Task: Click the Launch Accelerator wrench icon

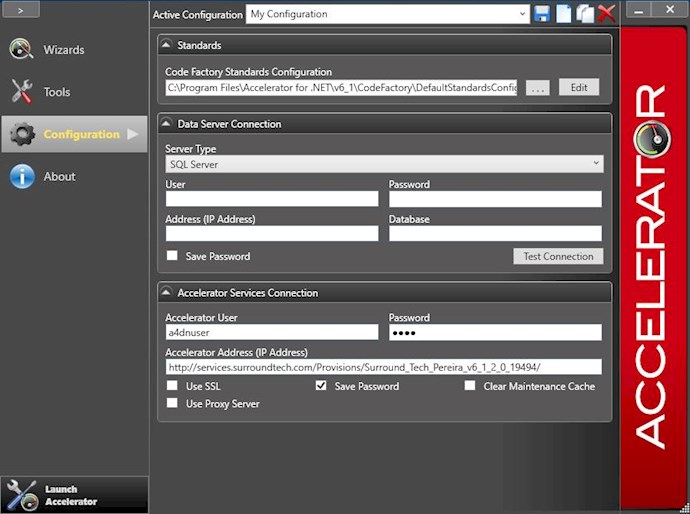Action: [21, 495]
